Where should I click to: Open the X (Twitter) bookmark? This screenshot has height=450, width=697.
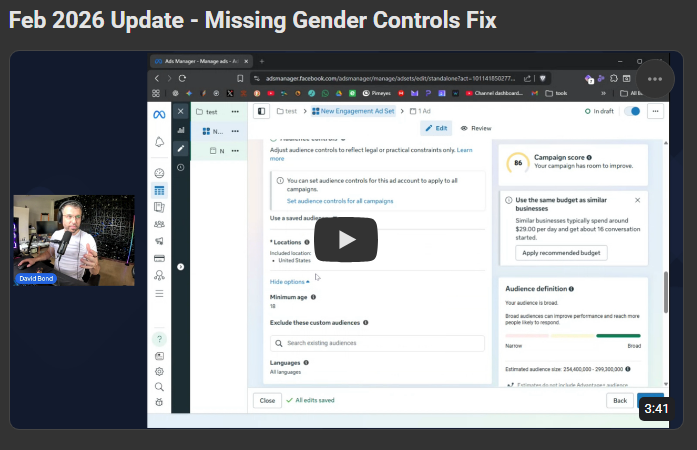(x=230, y=93)
